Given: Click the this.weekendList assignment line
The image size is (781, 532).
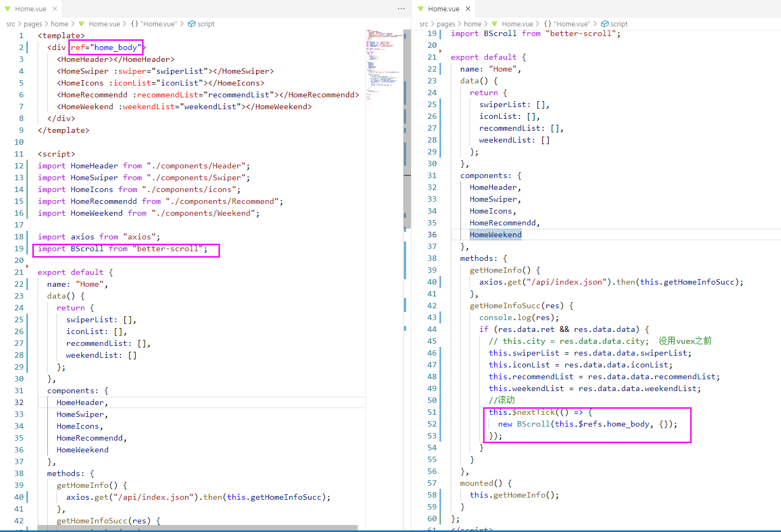Looking at the screenshot, I should pyautogui.click(x=595, y=388).
